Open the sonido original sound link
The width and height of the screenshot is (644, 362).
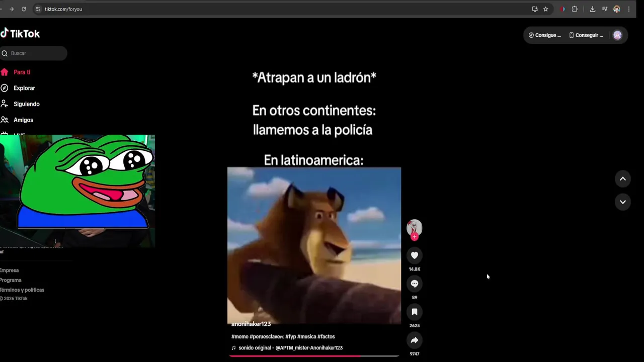tap(287, 348)
